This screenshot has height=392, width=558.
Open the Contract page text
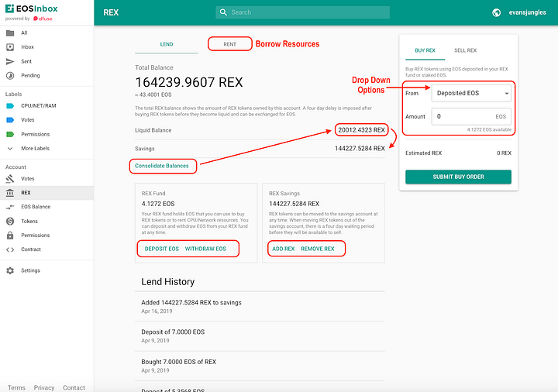(x=30, y=249)
